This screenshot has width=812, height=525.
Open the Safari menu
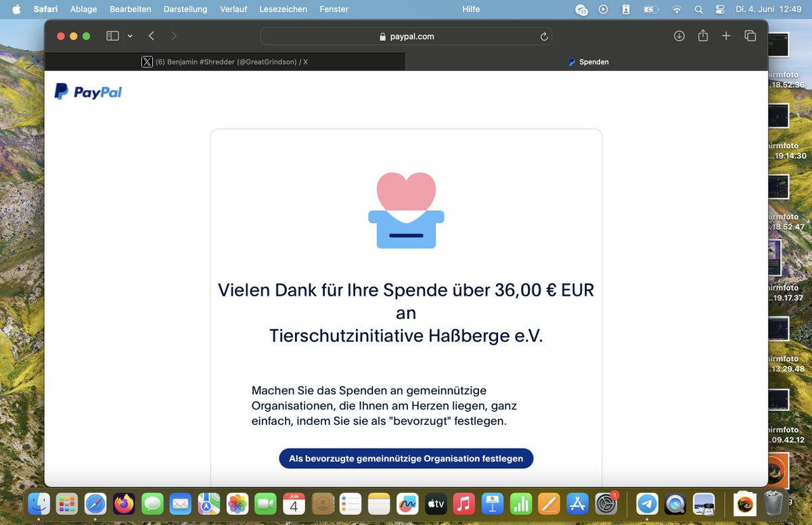45,9
